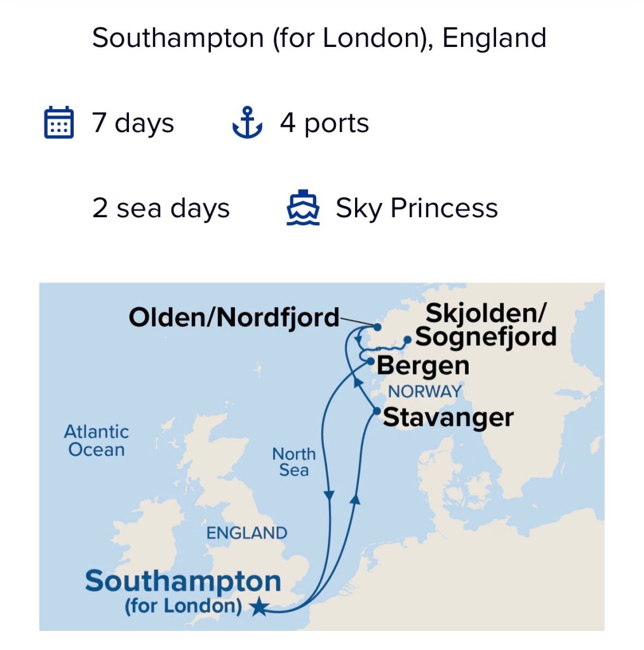Open the Sky Princess ship name link
This screenshot has width=644, height=650.
(x=417, y=208)
